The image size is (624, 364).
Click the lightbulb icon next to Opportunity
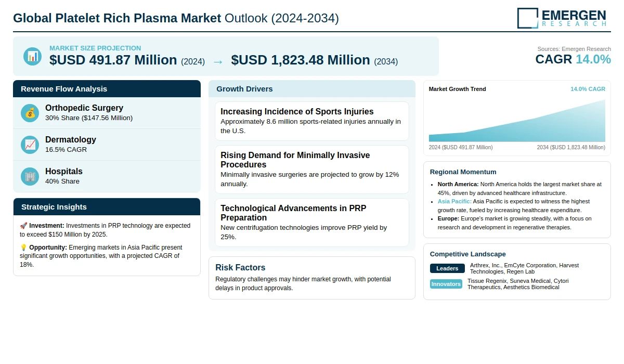(23, 248)
